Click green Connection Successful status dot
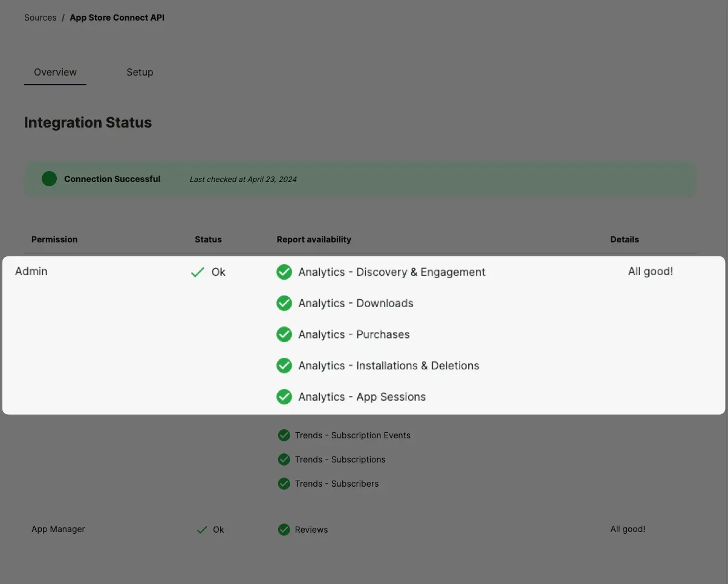The height and width of the screenshot is (584, 728). 49,179
